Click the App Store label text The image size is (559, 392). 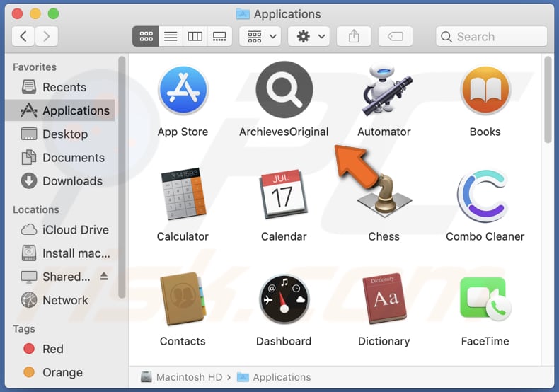(183, 132)
